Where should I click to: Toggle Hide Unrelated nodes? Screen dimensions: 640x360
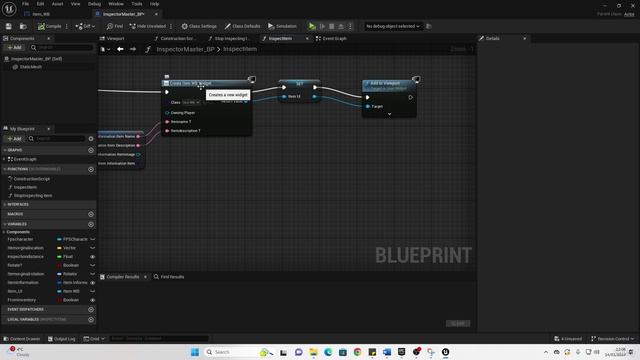pyautogui.click(x=147, y=26)
